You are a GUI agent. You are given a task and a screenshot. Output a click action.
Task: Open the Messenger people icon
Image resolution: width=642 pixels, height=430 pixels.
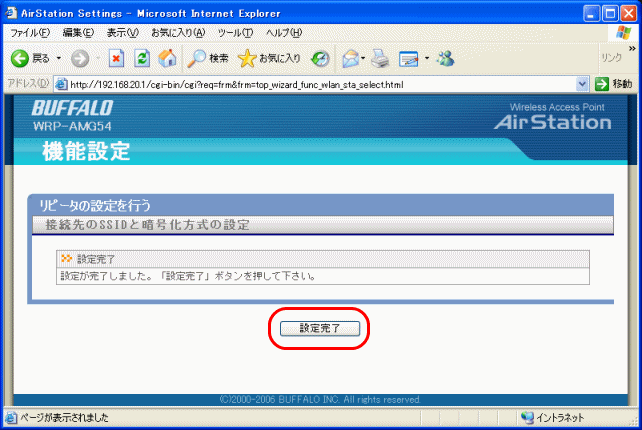click(445, 59)
